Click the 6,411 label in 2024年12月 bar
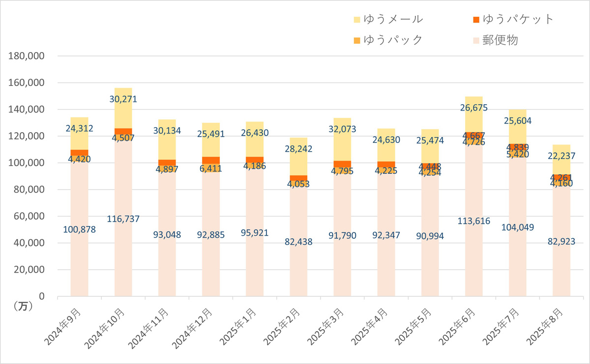 click(x=211, y=168)
